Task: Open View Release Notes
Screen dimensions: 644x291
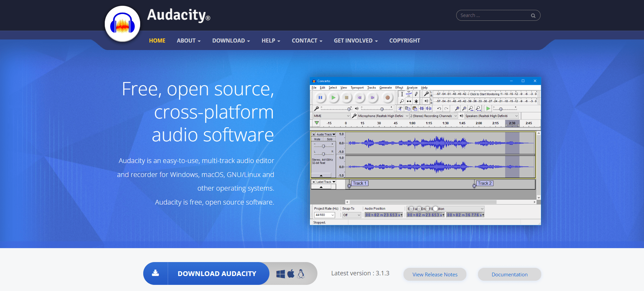Action: click(x=435, y=274)
